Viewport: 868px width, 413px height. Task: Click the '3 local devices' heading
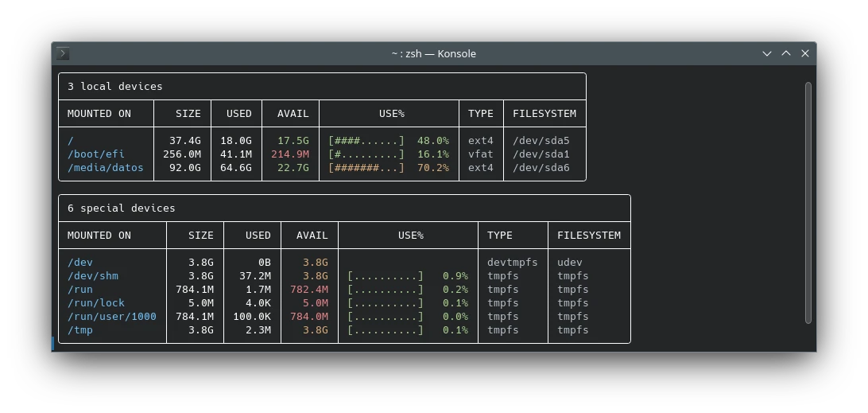pos(115,86)
